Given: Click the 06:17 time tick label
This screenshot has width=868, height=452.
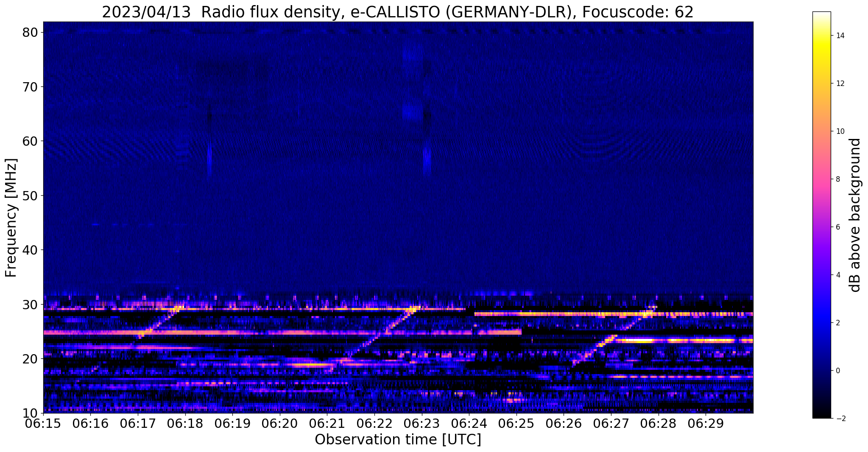Looking at the screenshot, I should coord(138,424).
